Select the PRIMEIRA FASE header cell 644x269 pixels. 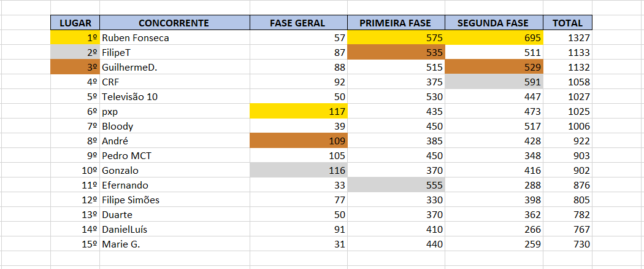(x=396, y=23)
